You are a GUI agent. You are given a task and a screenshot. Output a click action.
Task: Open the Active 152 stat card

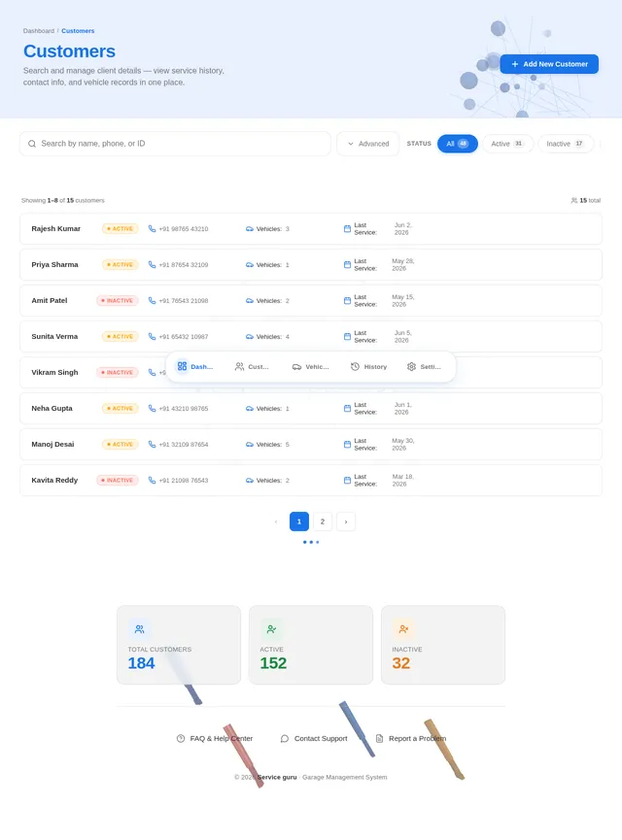pos(311,645)
